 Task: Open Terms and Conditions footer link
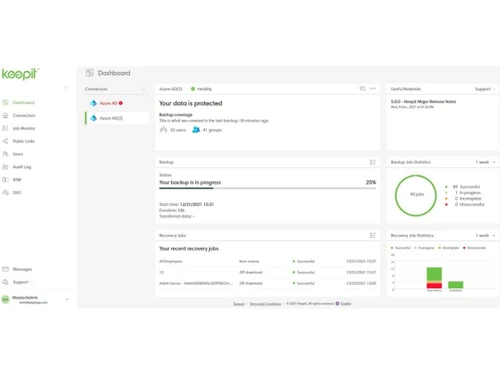[x=265, y=304]
